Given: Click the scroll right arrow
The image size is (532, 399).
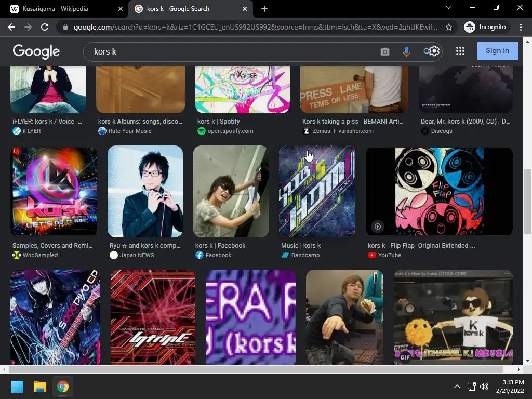Looking at the screenshot, I should 519,369.
